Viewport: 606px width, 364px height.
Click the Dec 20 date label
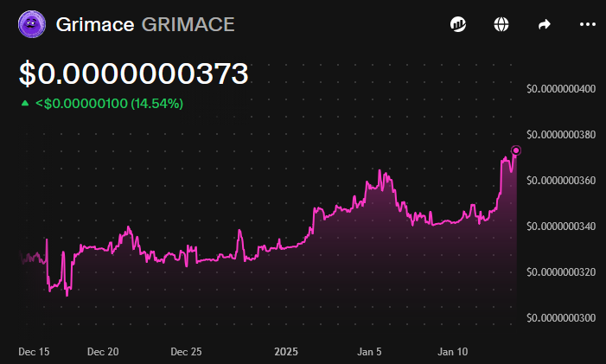pos(103,352)
